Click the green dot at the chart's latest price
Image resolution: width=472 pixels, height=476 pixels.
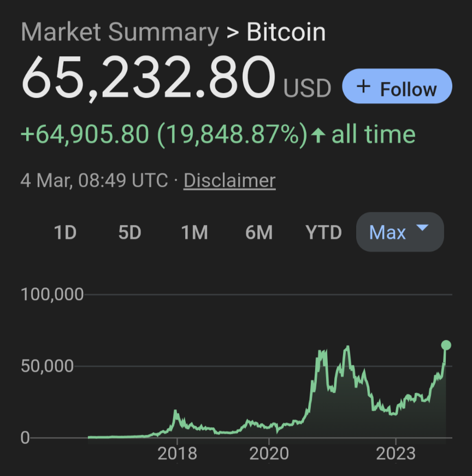[446, 345]
